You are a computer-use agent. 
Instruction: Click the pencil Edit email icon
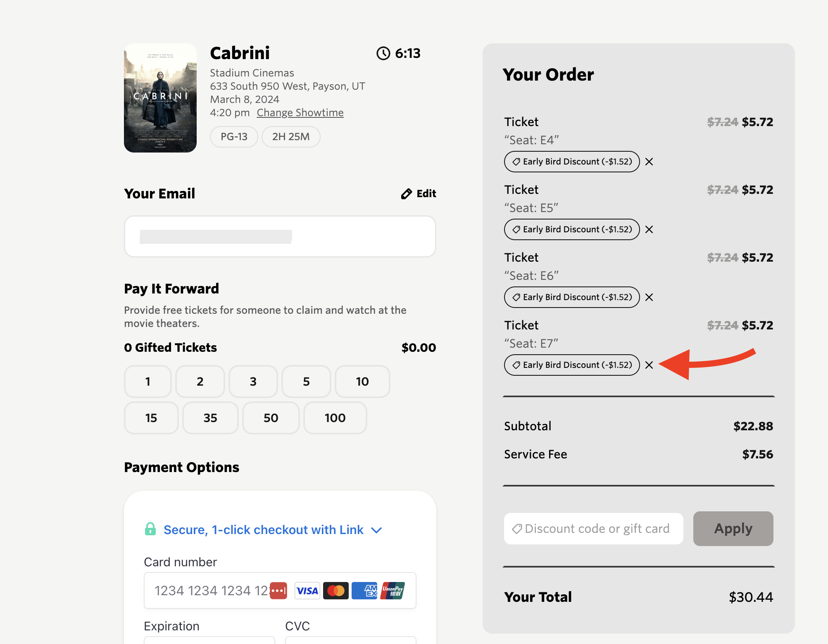coord(407,194)
